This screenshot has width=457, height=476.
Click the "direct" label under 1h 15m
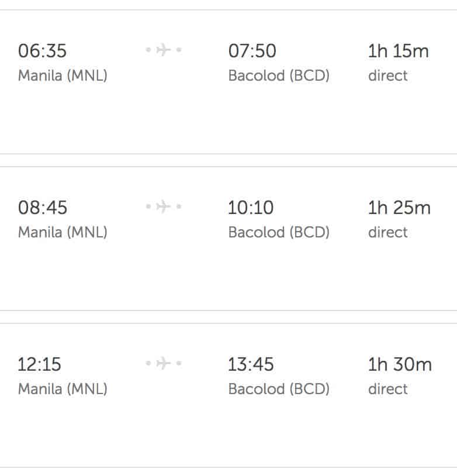tap(387, 76)
